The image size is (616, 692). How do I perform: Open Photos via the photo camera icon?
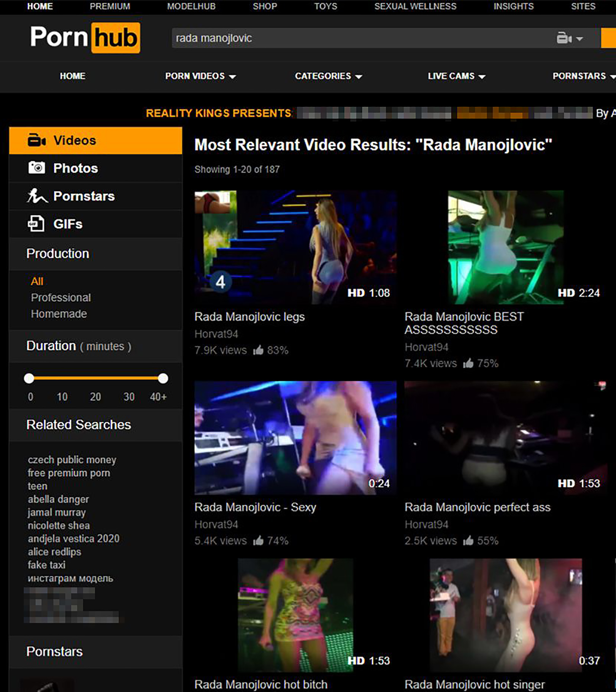click(x=36, y=168)
